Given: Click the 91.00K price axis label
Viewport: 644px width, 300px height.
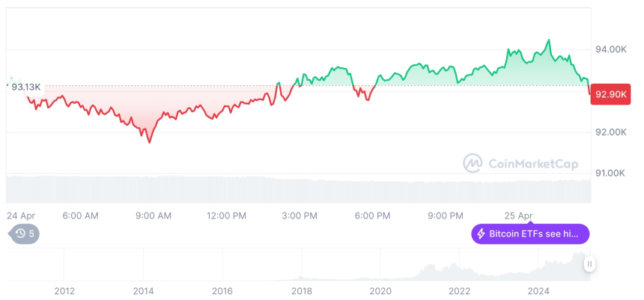Looking at the screenshot, I should tap(610, 173).
